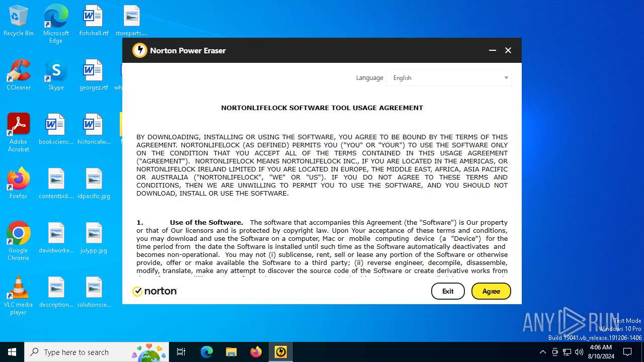644x362 pixels.
Task: Select julypp.jpg file on desktop
Action: tap(94, 238)
